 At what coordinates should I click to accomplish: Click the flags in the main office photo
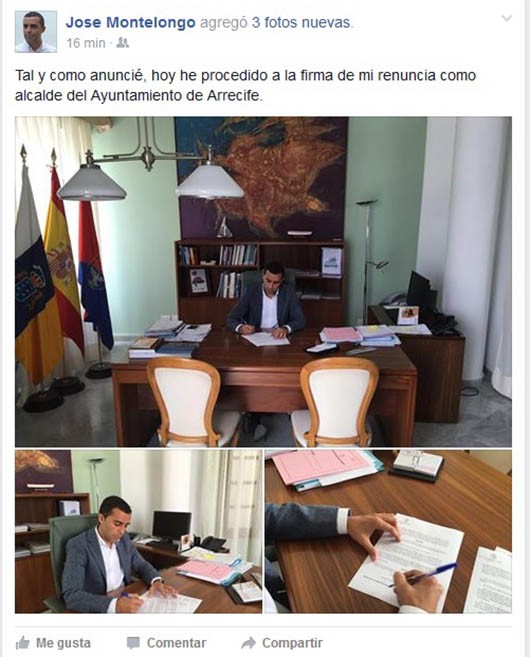tap(63, 268)
